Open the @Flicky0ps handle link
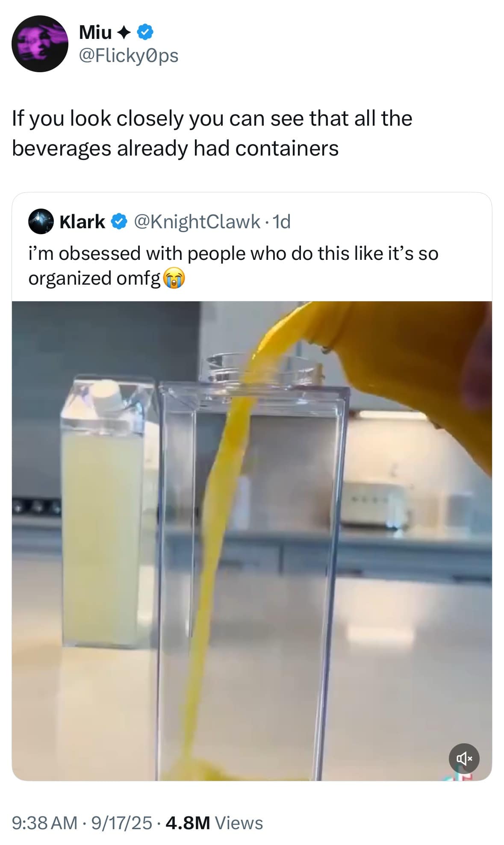Image resolution: width=504 pixels, height=845 pixels. (129, 56)
